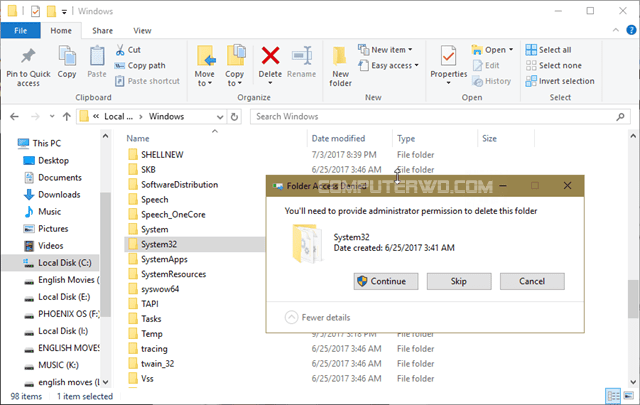Click Skip in the dialog
640x405 pixels.
(459, 281)
